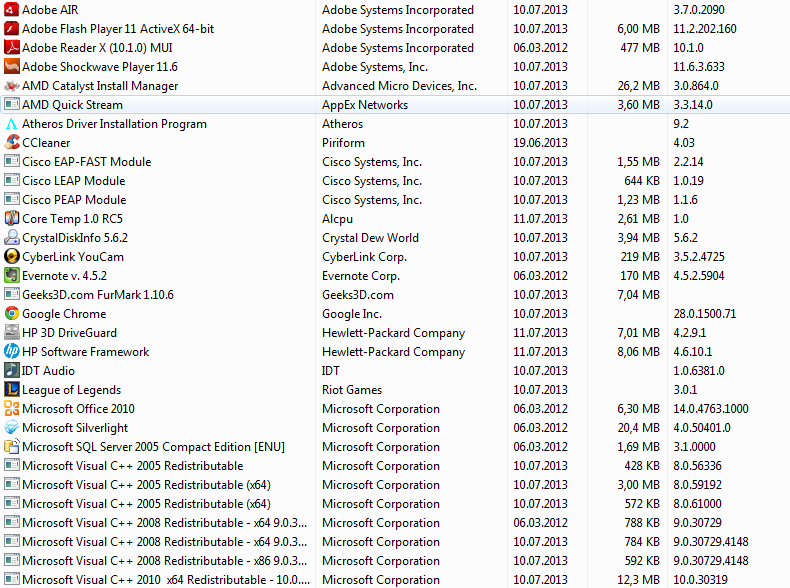Click the Microsoft Silverlight icon

(x=12, y=428)
